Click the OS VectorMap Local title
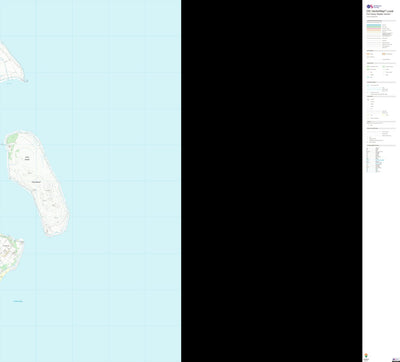 (x=380, y=11)
